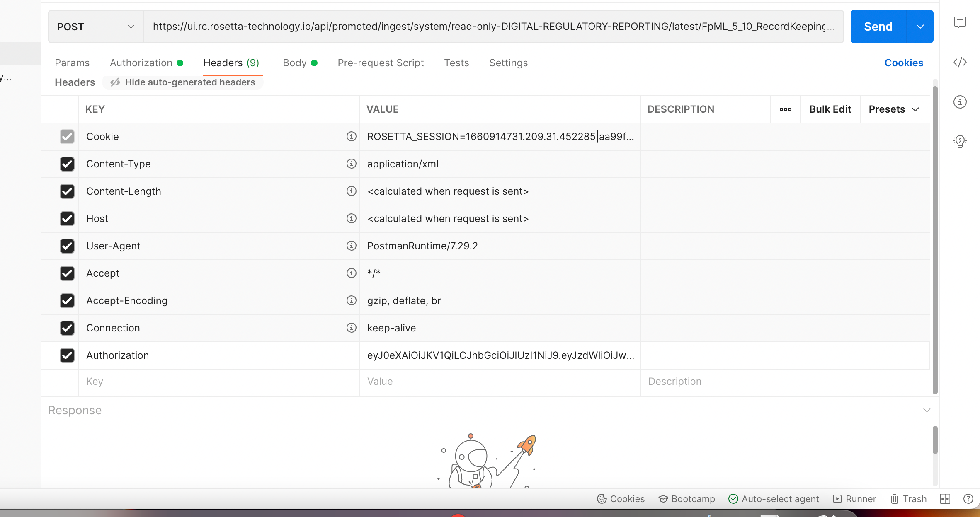
Task: Disable the Accept-Encoding header
Action: 67,301
